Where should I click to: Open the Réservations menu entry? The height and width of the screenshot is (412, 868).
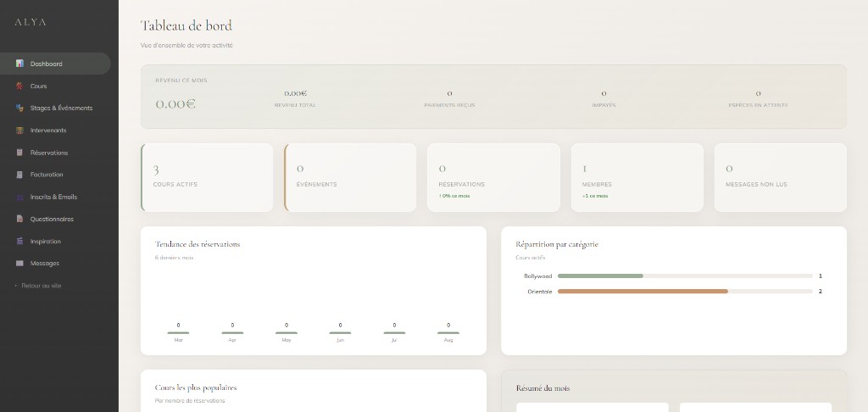[55, 153]
